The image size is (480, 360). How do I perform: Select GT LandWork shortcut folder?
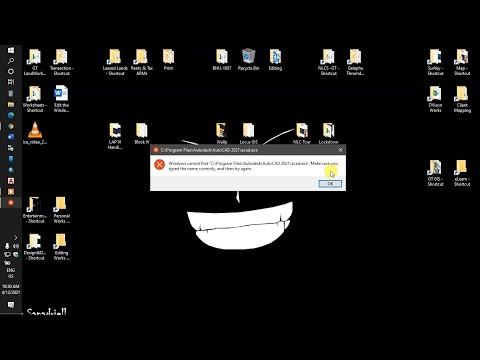click(x=35, y=62)
